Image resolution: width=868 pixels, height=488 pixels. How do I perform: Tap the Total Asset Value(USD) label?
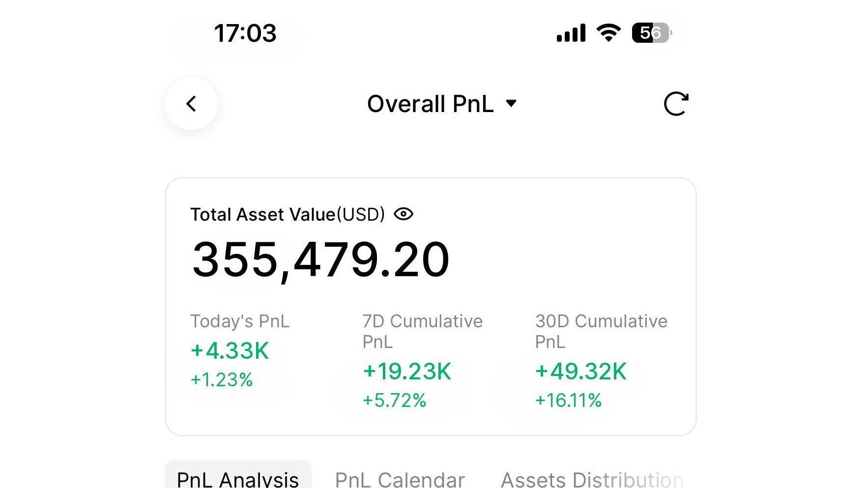[x=288, y=215]
